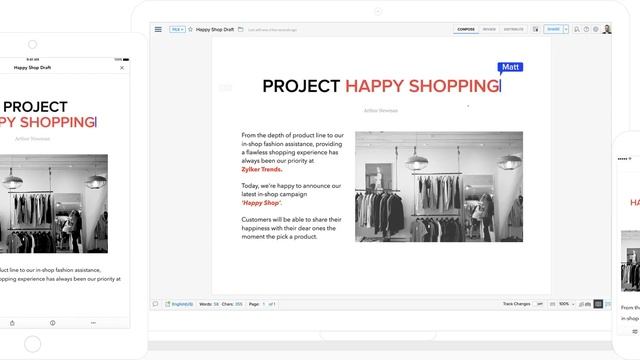Switch to the Distribute tab
640x360 pixels.
pyautogui.click(x=513, y=29)
